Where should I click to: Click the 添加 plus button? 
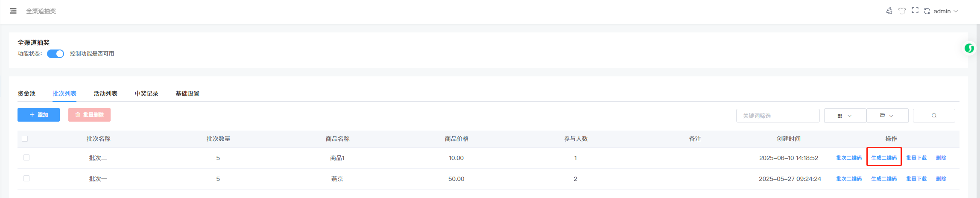[38, 115]
